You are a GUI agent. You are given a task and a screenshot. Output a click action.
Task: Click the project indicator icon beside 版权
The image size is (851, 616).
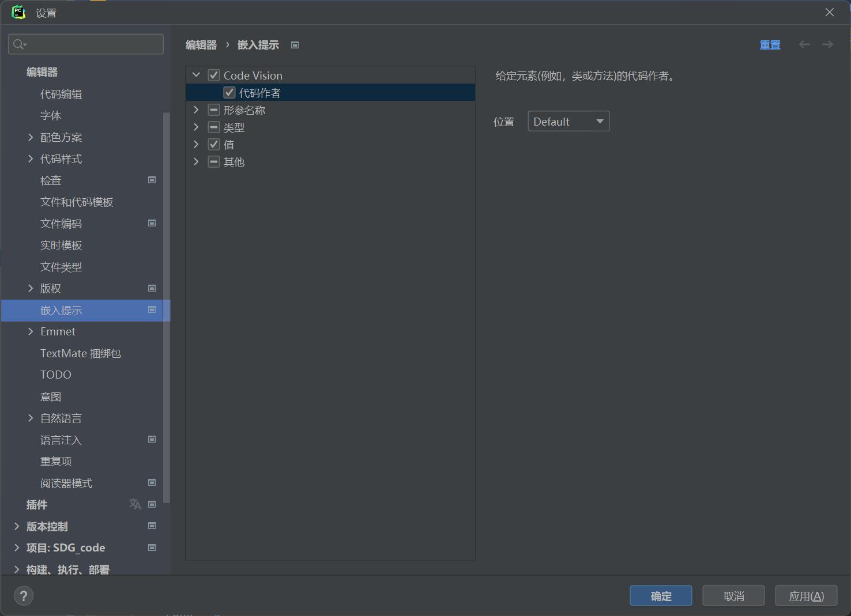click(x=152, y=288)
